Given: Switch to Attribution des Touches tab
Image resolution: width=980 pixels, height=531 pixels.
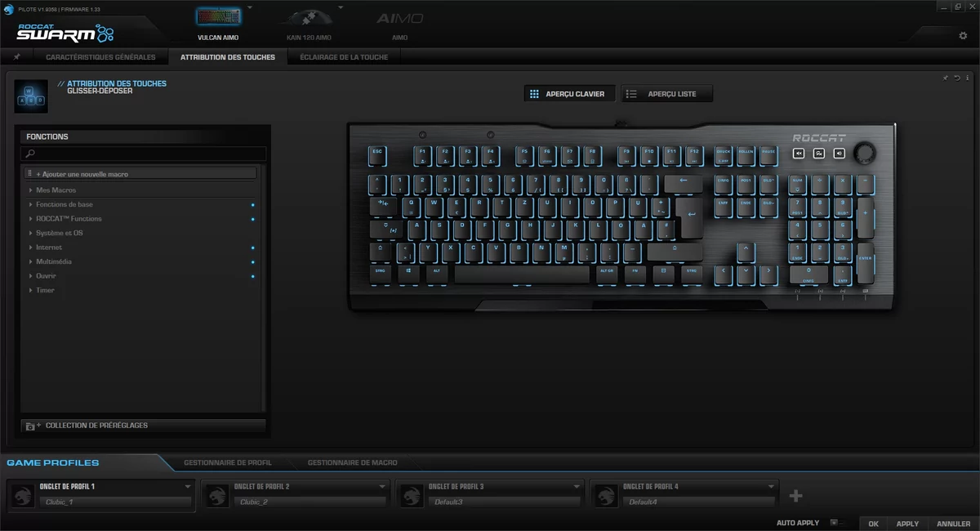Looking at the screenshot, I should [x=228, y=57].
